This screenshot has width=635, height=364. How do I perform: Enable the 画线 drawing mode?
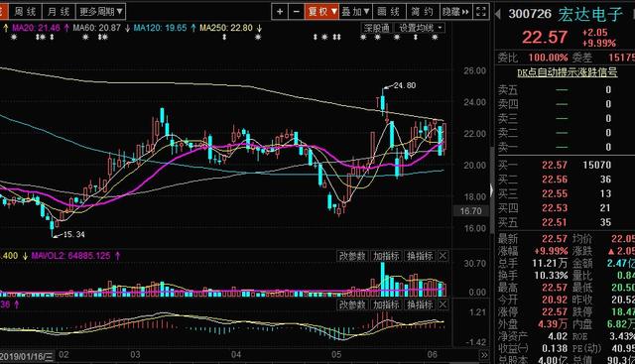pos(389,12)
